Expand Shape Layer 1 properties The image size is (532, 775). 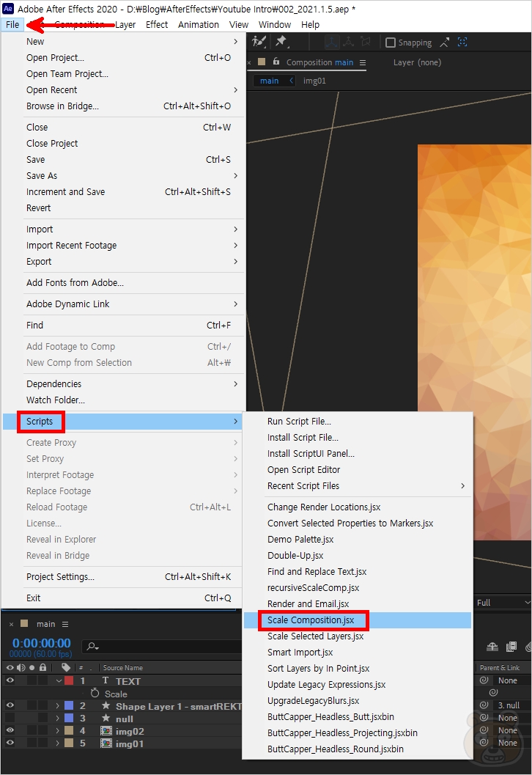(57, 706)
